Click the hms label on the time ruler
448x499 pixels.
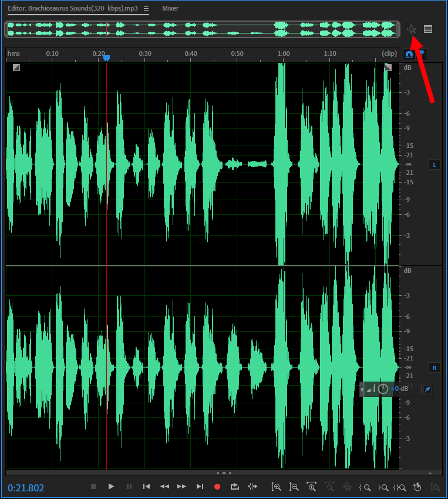pos(14,53)
